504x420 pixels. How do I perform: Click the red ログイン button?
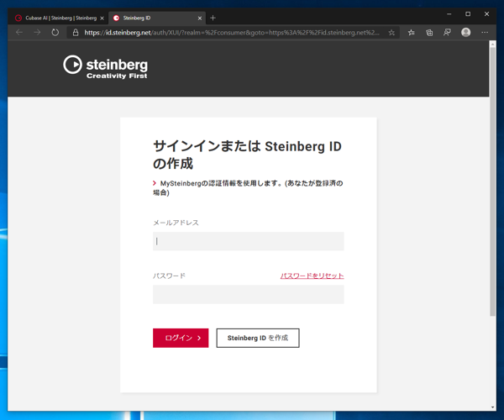click(181, 338)
